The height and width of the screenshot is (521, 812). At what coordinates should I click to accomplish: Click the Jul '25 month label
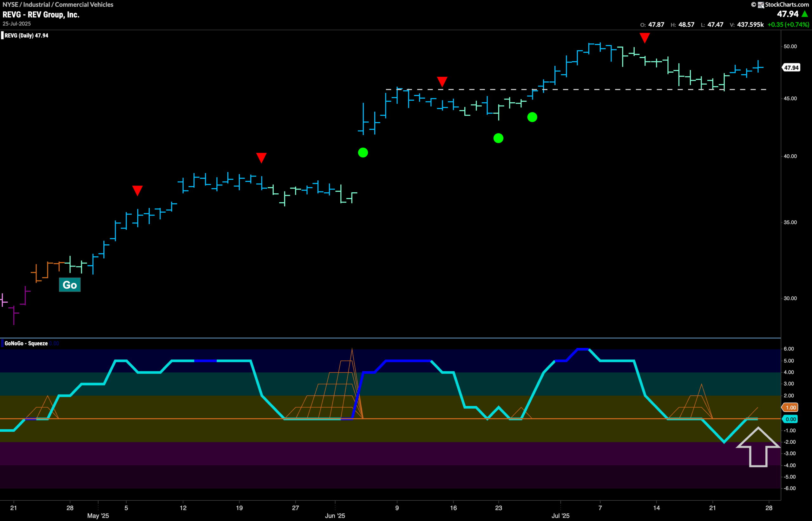560,516
